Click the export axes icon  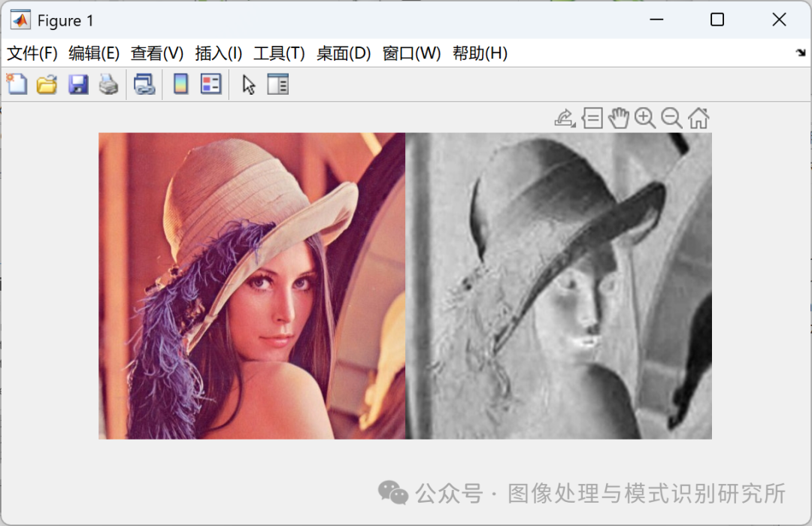[565, 118]
